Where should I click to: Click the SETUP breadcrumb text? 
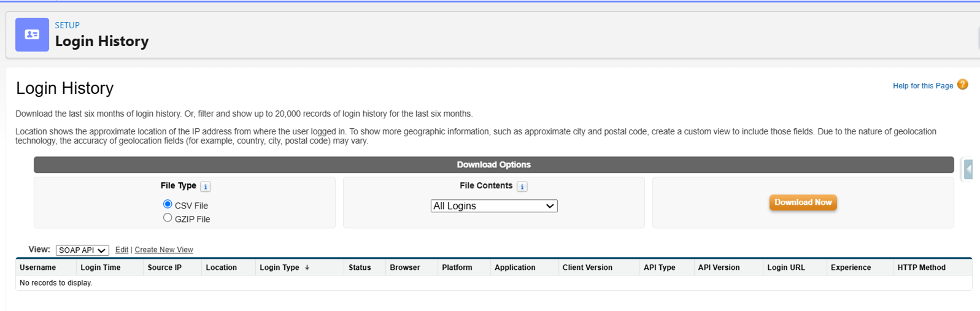click(68, 25)
